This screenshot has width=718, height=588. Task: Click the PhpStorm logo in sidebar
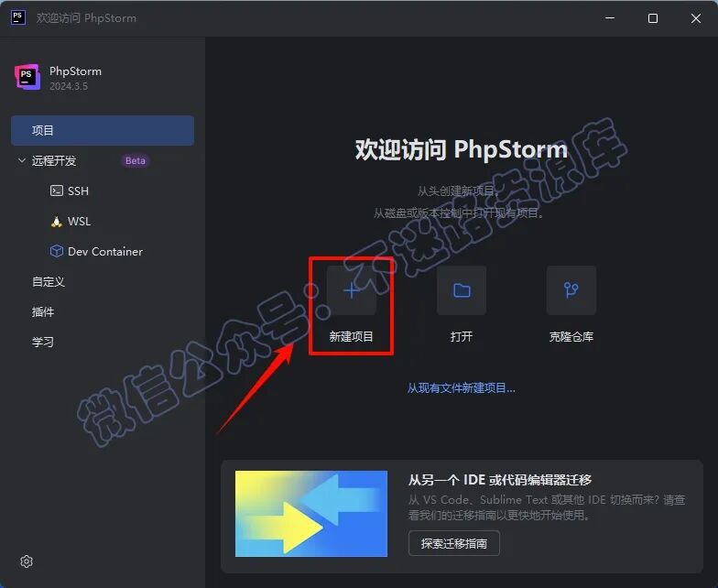27,77
